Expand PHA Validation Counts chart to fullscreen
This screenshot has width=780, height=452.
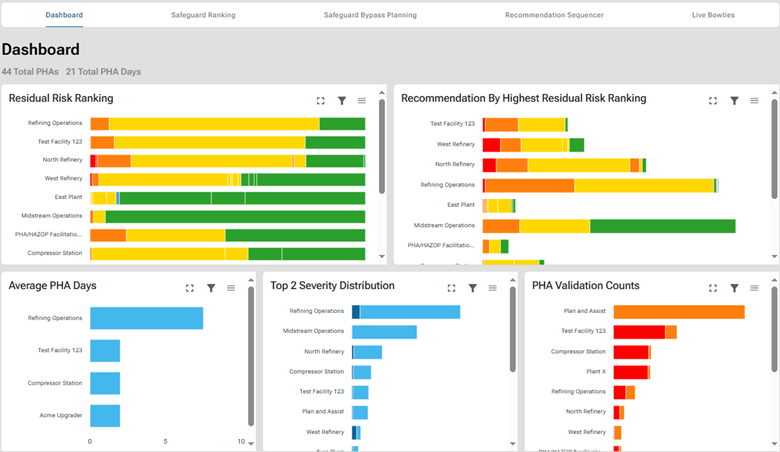coord(713,288)
